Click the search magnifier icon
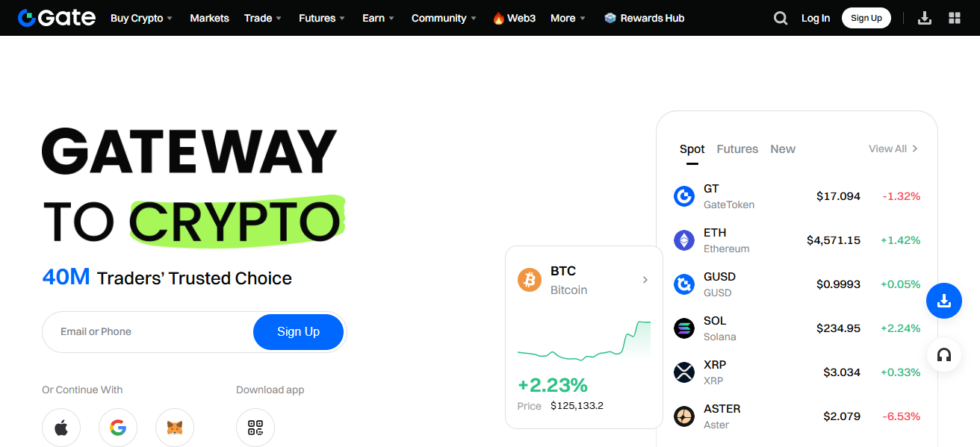Viewport: 980px width, 447px height. click(x=781, y=18)
